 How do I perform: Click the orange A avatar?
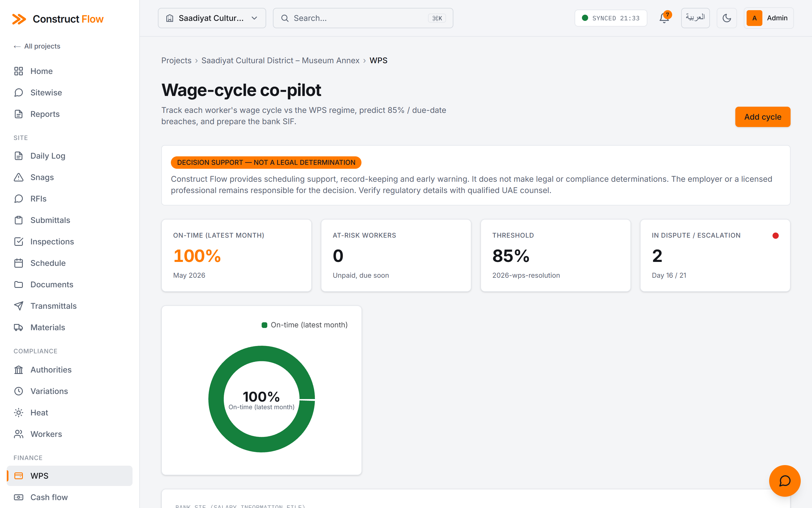click(x=754, y=18)
